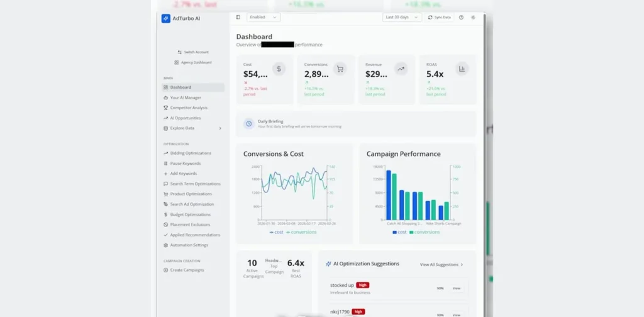This screenshot has width=644, height=317.
Task: Open the Last 30 days date dropdown
Action: point(402,17)
